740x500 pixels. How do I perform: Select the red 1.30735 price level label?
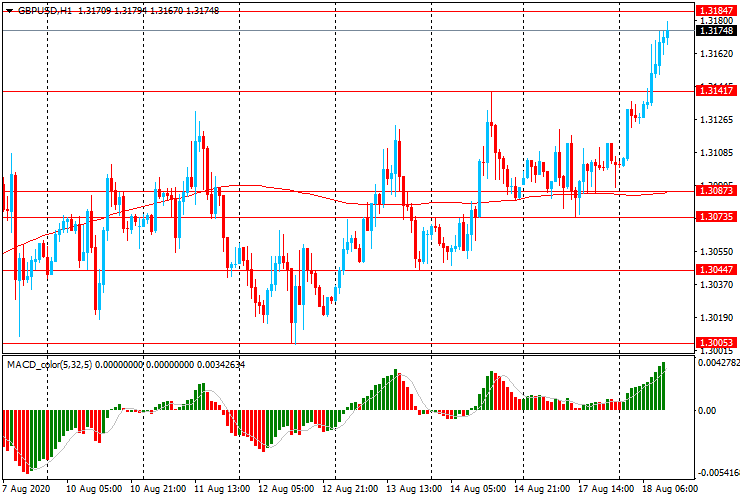[716, 216]
